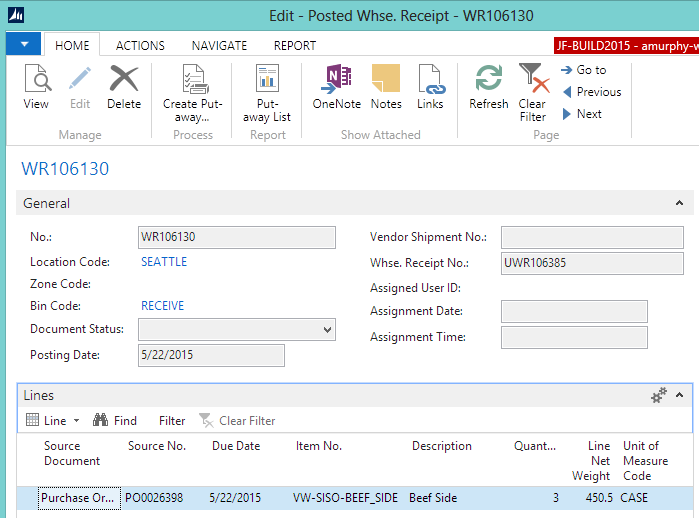Viewport: 699px width, 518px height.
Task: Open the blue application menu button
Action: (x=23, y=44)
